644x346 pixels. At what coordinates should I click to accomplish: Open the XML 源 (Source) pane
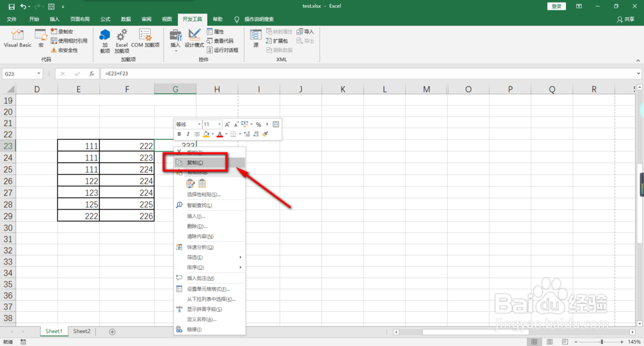point(256,39)
